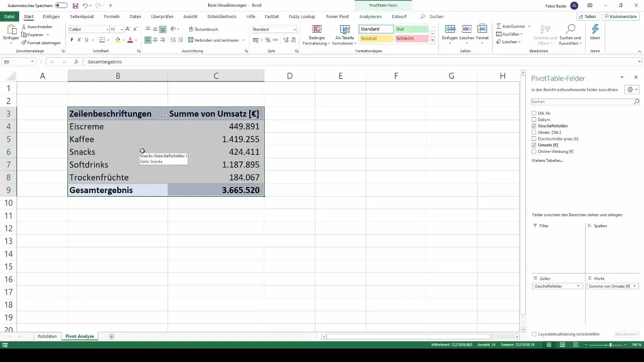Uncheck the Geschäftsfelder field
Screen dimensions: 644x362
[x=534, y=126]
